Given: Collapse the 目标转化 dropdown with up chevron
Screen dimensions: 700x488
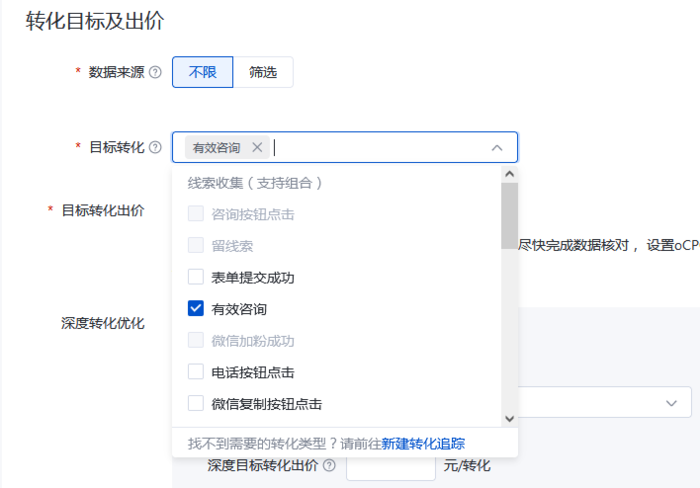Looking at the screenshot, I should point(497,148).
